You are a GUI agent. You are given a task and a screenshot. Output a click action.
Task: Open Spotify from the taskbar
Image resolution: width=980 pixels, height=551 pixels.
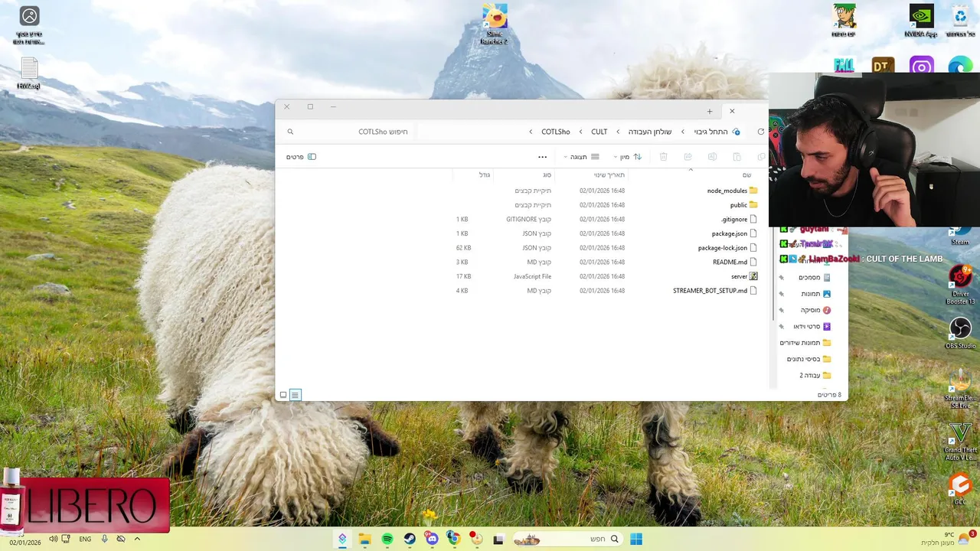click(387, 540)
